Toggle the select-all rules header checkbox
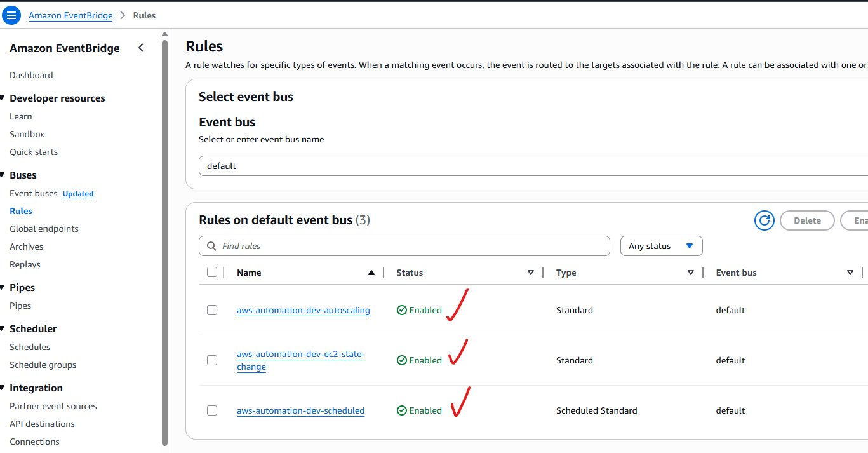The width and height of the screenshot is (868, 453). [x=212, y=273]
